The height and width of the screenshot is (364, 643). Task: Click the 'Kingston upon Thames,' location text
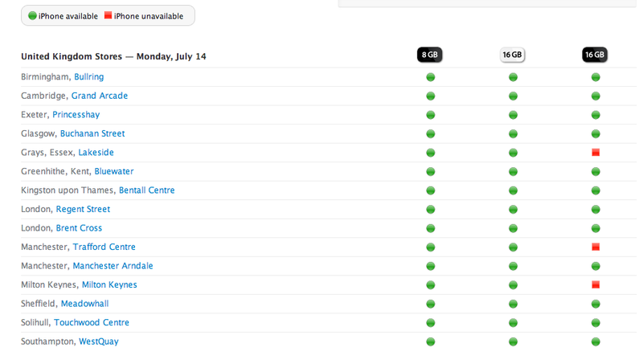[x=69, y=190]
